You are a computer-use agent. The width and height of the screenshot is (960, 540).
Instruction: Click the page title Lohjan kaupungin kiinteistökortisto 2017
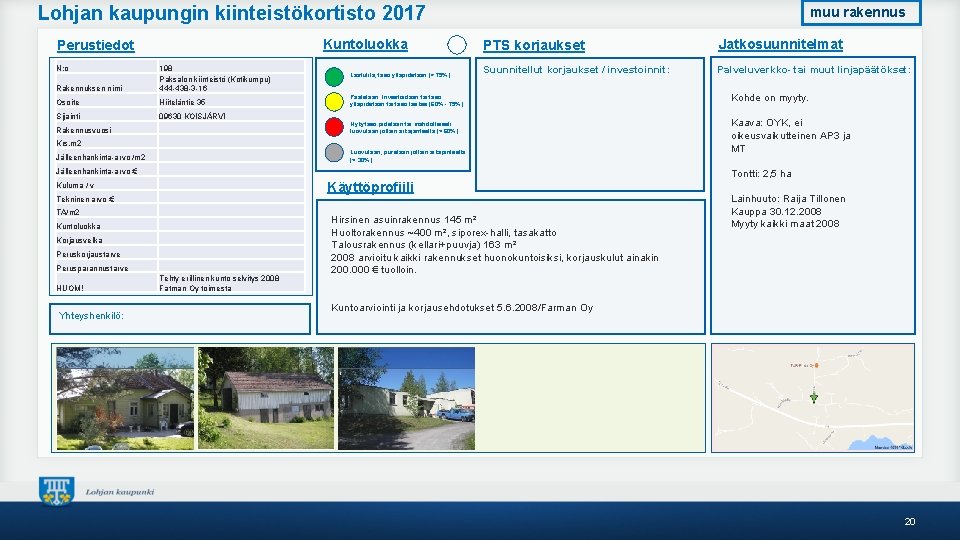tap(231, 13)
